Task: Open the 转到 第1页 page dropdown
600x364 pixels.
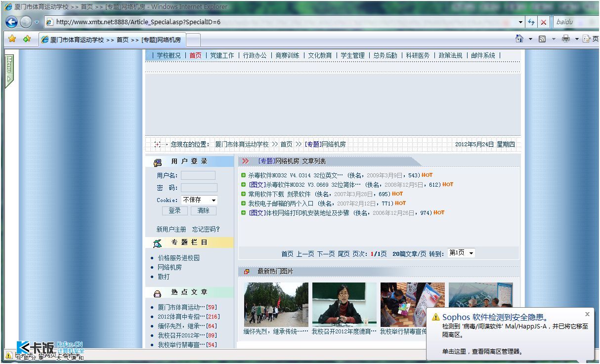Action: coord(461,253)
